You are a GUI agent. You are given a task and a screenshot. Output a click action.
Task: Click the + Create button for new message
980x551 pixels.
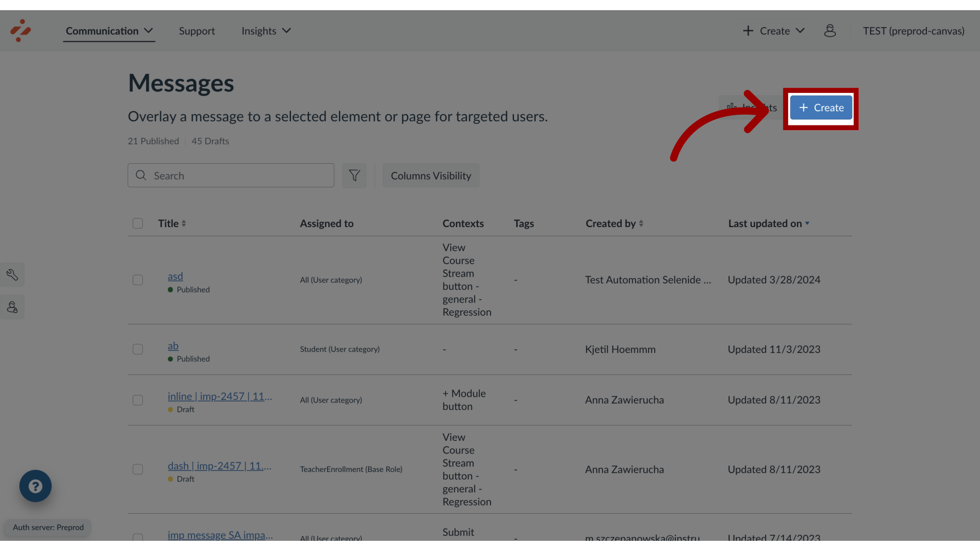tap(821, 108)
